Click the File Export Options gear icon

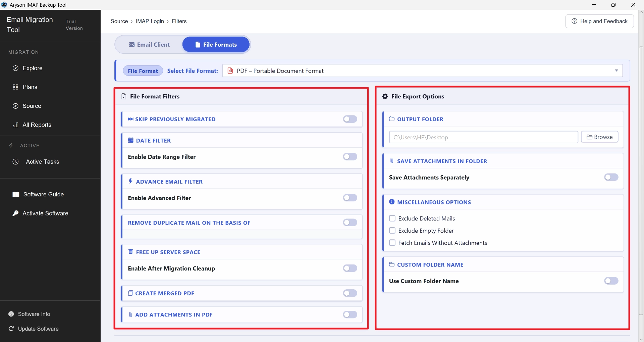pyautogui.click(x=385, y=96)
